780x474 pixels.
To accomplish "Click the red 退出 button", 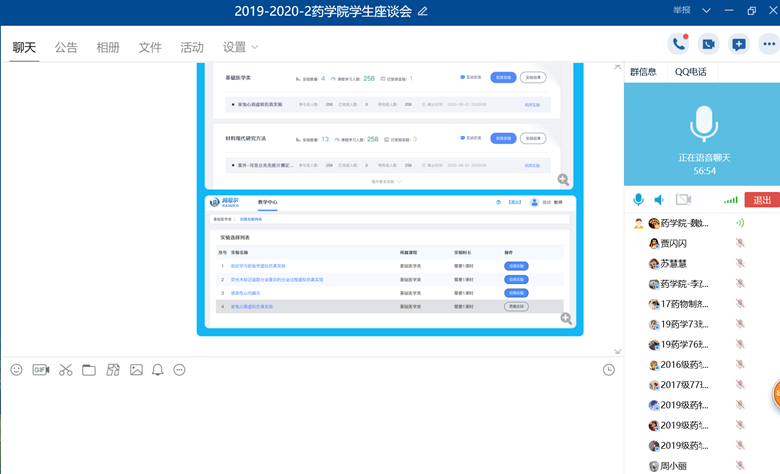I will 762,200.
